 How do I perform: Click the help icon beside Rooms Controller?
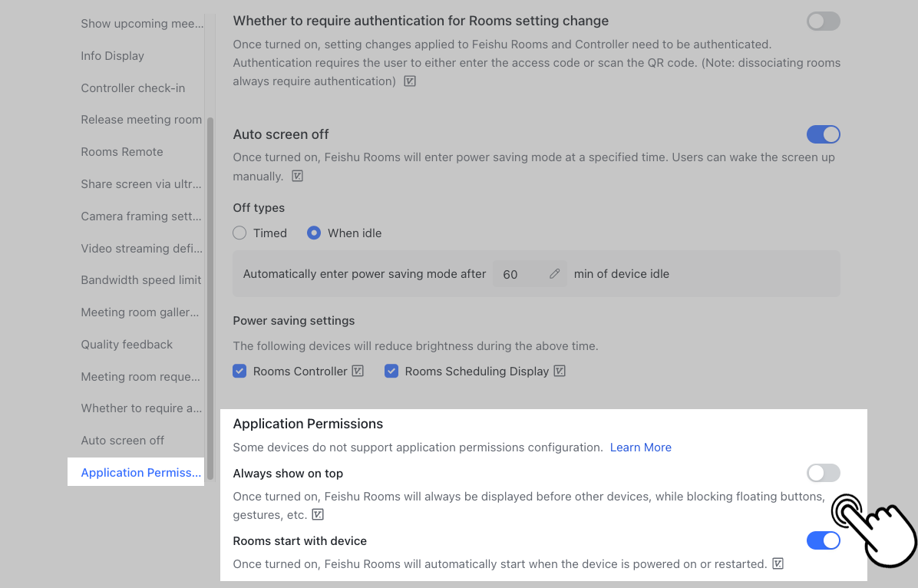(358, 371)
